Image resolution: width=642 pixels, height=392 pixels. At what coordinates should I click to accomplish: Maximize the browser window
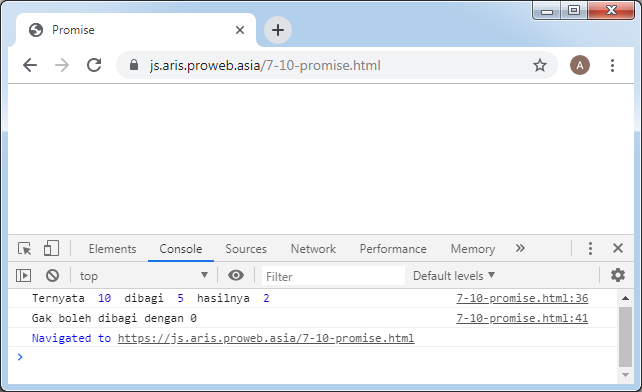point(574,10)
